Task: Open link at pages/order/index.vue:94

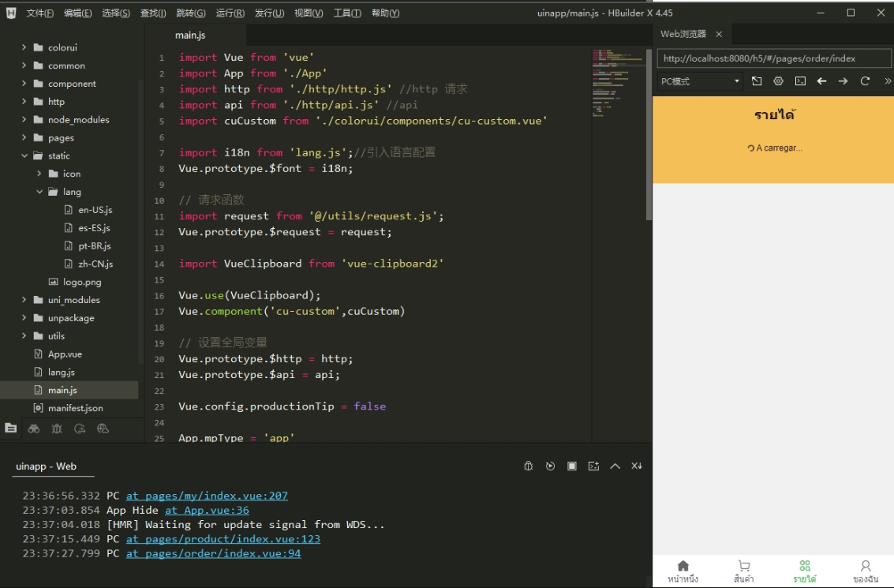Action: click(x=213, y=553)
